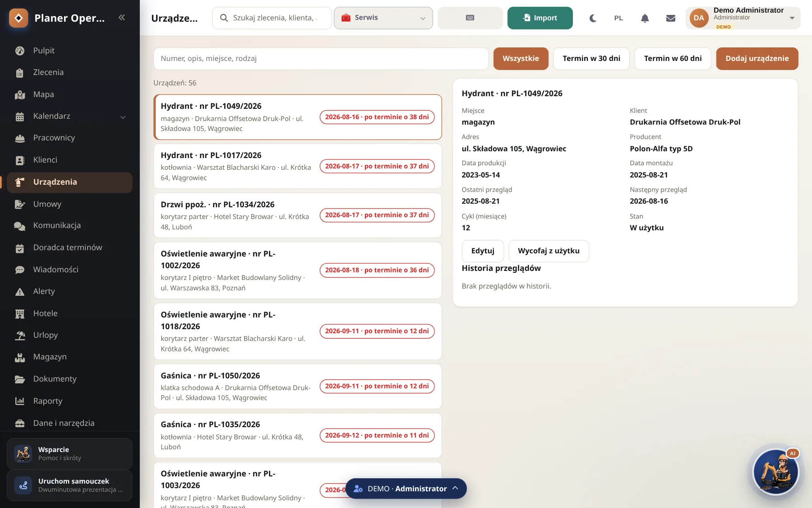
Task: Click the Alerty warning triangle icon
Action: [20, 292]
